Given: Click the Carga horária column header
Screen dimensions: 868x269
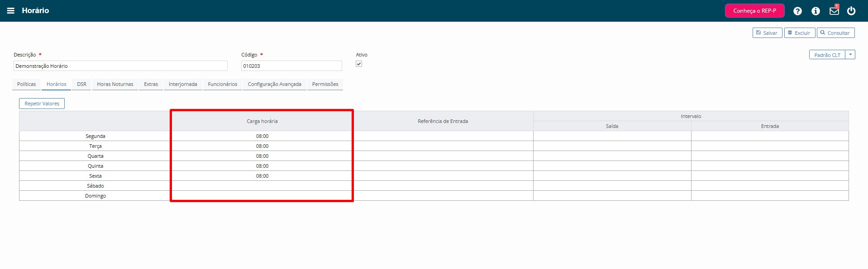Looking at the screenshot, I should tap(262, 121).
